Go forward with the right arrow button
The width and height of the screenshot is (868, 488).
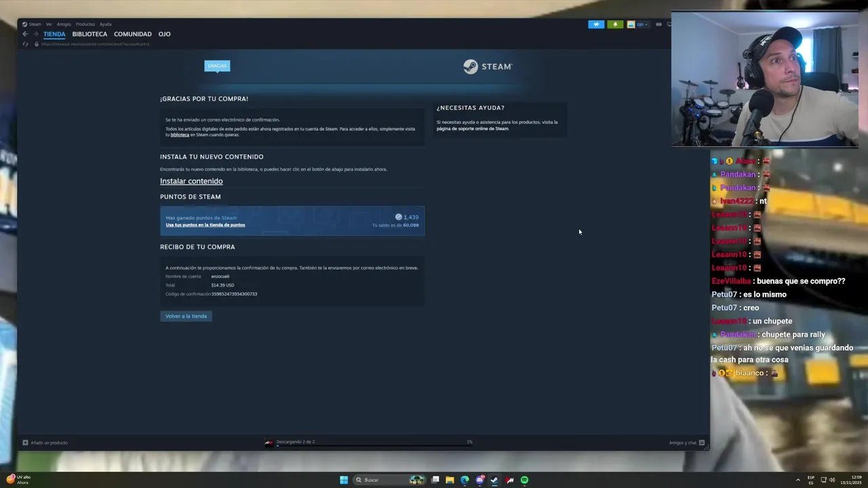pyautogui.click(x=35, y=34)
